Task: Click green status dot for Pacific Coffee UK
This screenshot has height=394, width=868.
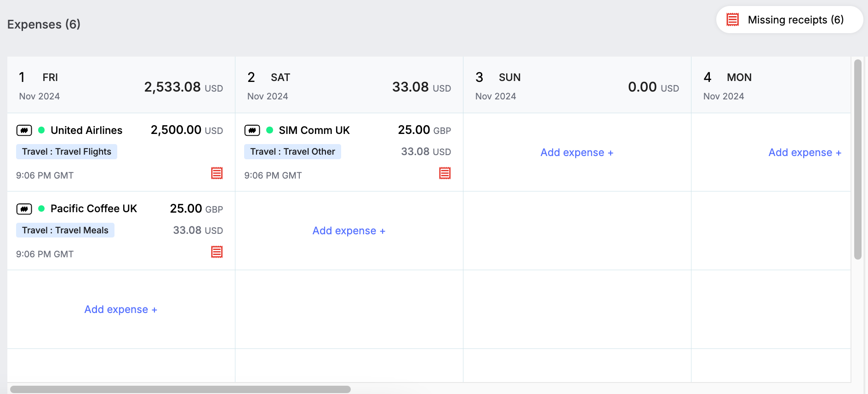Action: click(x=41, y=209)
